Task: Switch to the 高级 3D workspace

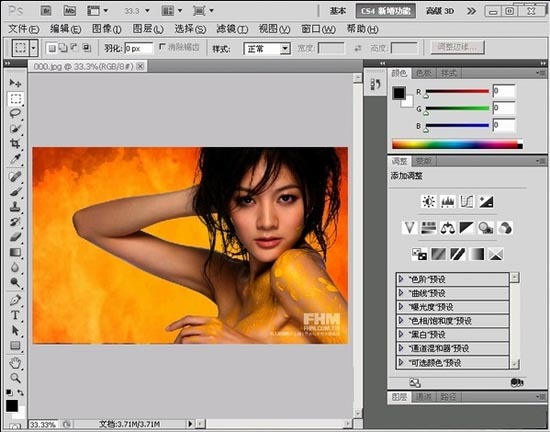Action: pos(440,11)
